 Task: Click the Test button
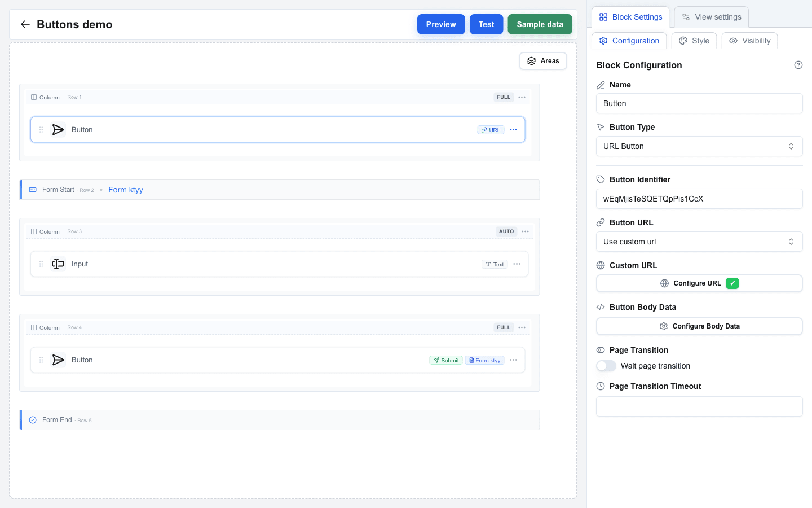[x=486, y=24]
